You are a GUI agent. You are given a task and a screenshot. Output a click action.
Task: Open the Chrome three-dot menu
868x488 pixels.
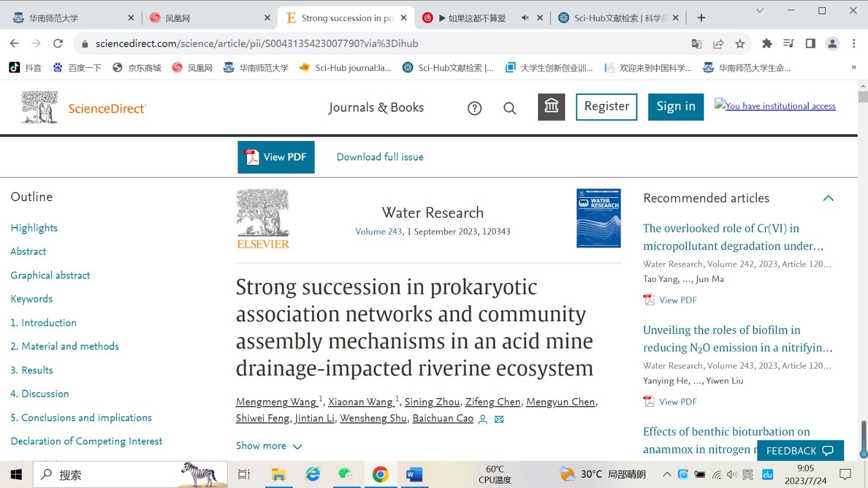click(x=854, y=43)
